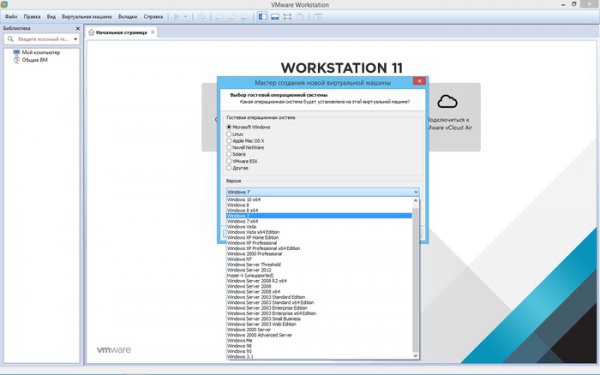This screenshot has width=600, height=375.
Task: Select the Solaris radio button
Action: 229,154
